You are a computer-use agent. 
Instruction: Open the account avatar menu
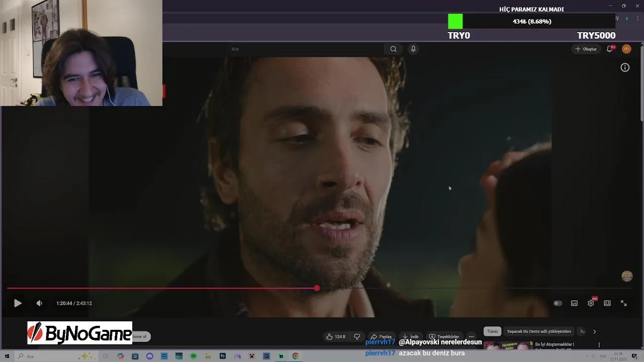pyautogui.click(x=626, y=49)
